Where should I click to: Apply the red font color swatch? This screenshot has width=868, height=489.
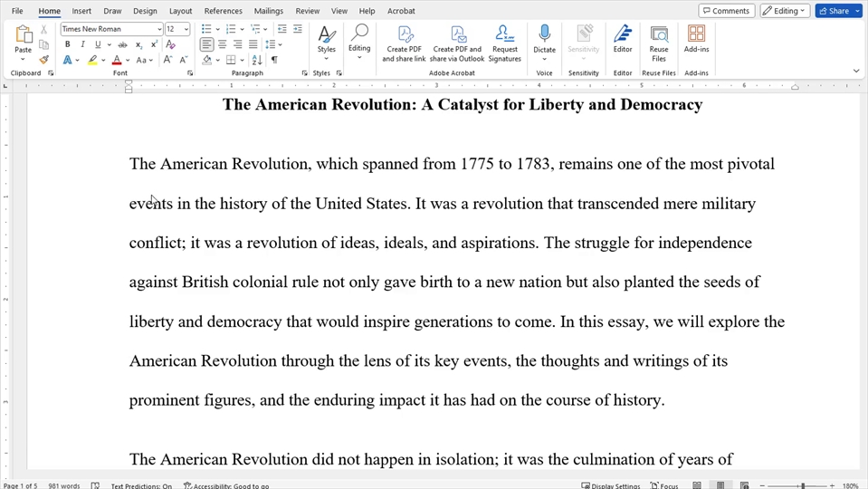(116, 60)
